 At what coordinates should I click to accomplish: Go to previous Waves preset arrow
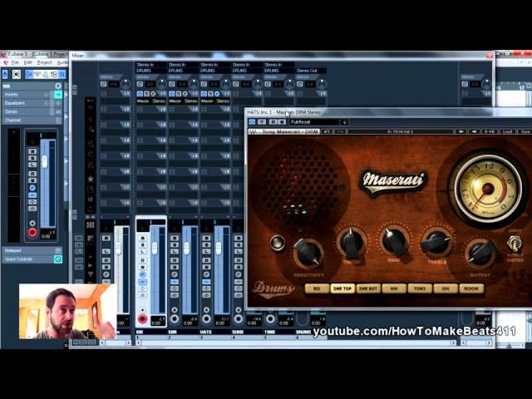point(461,131)
